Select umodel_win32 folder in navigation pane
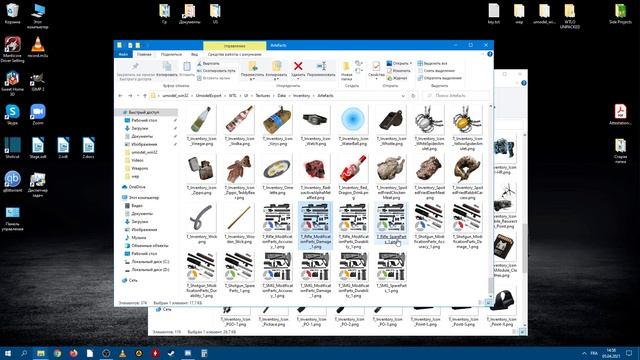This screenshot has width=640, height=360. [144, 152]
